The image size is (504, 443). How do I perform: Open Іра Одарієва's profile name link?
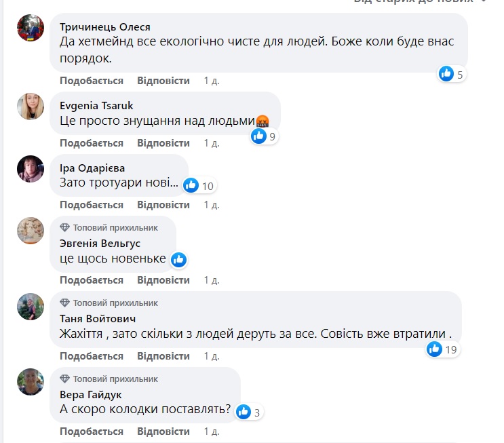coord(92,168)
